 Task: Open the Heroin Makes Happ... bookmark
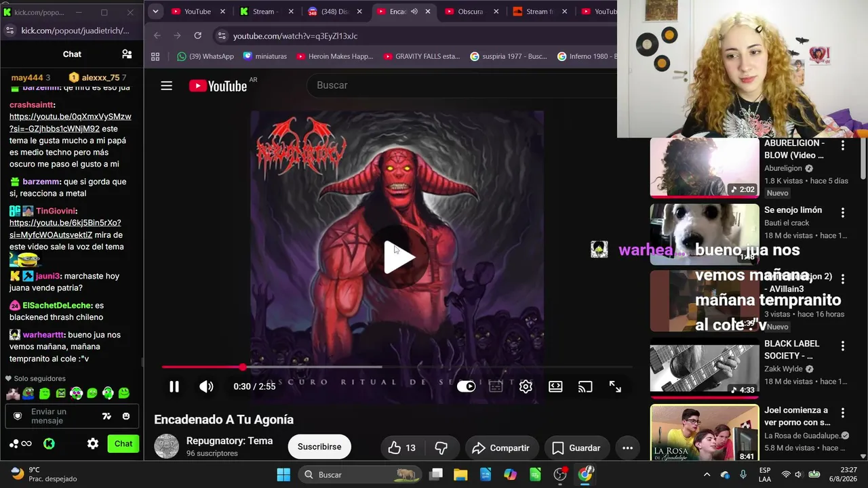pos(335,56)
